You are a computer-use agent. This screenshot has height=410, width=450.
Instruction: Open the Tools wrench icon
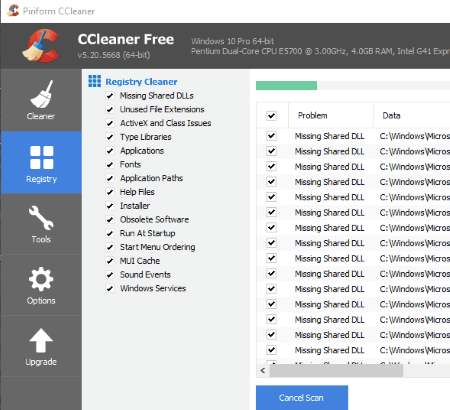point(41,217)
